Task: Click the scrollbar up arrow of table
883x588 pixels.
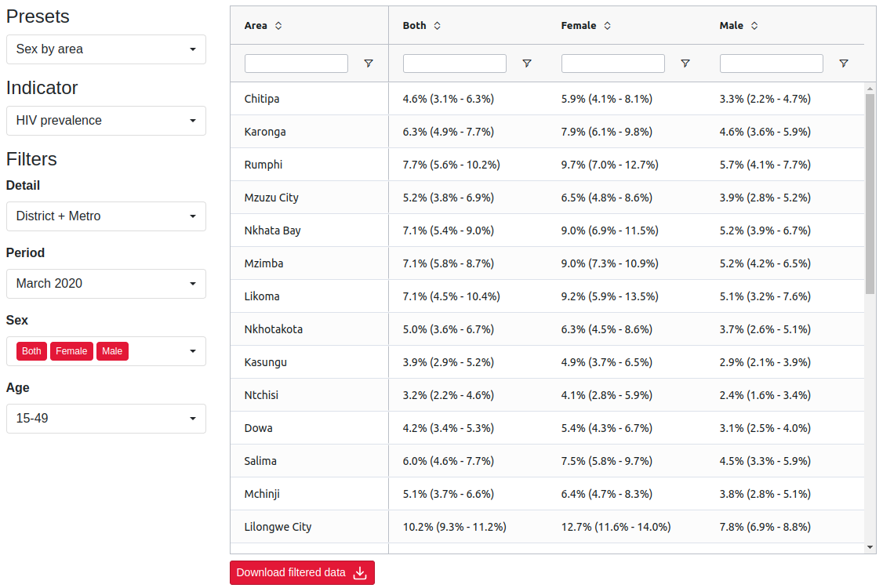Action: [x=870, y=89]
